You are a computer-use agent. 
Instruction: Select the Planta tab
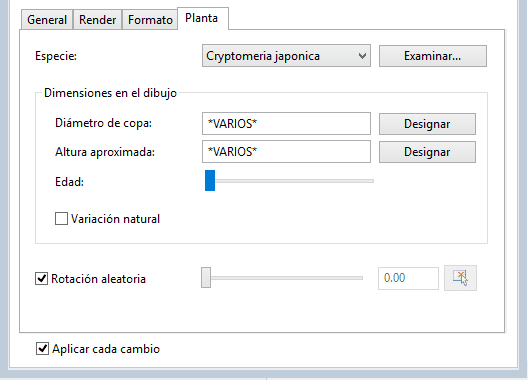coord(202,18)
